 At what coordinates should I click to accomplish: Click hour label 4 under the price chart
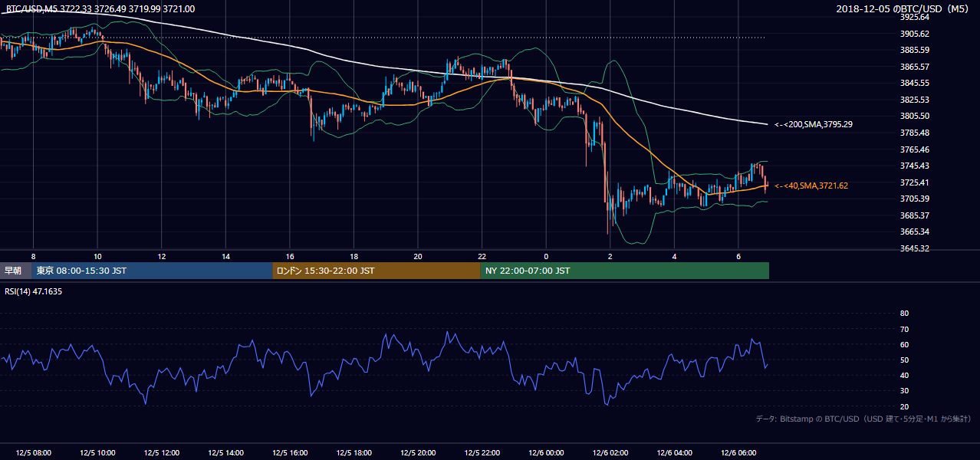point(674,255)
